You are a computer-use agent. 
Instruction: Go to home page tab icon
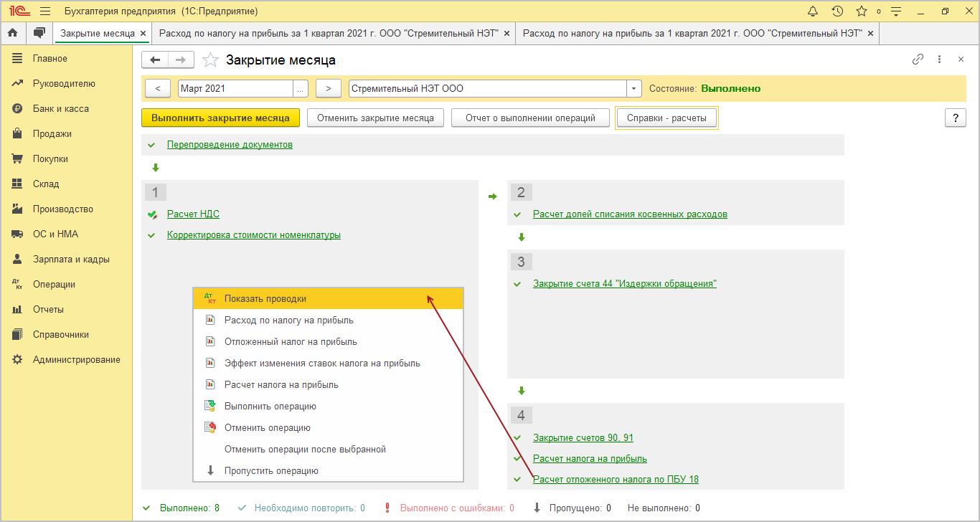[x=12, y=33]
